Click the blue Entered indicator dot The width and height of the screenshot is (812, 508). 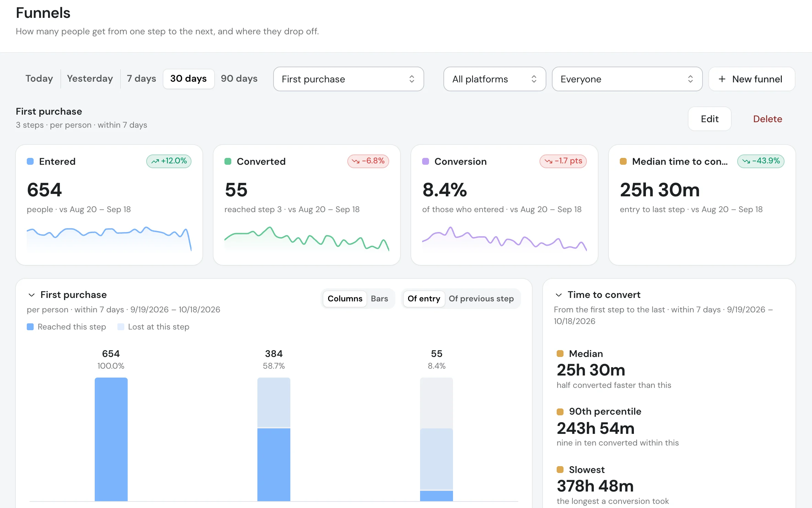click(x=30, y=161)
